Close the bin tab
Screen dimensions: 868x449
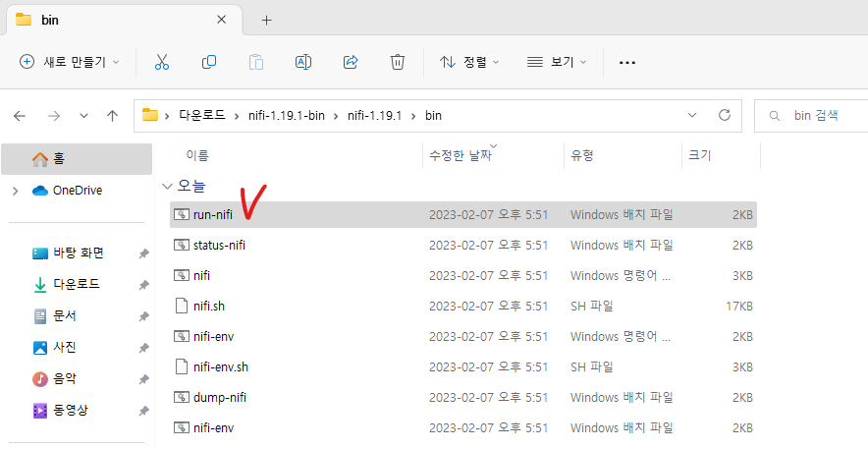coord(221,20)
